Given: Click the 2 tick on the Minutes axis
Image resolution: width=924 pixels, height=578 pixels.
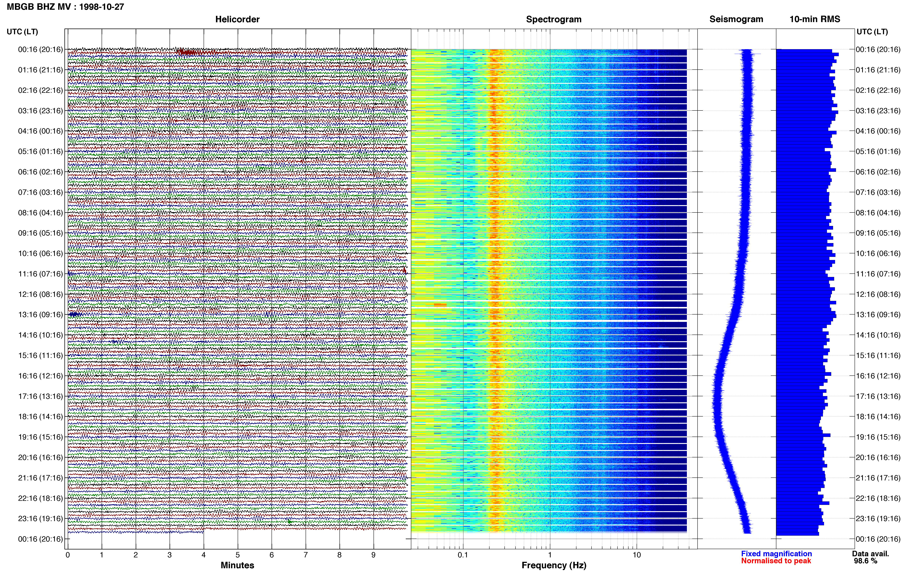Looking at the screenshot, I should [136, 555].
